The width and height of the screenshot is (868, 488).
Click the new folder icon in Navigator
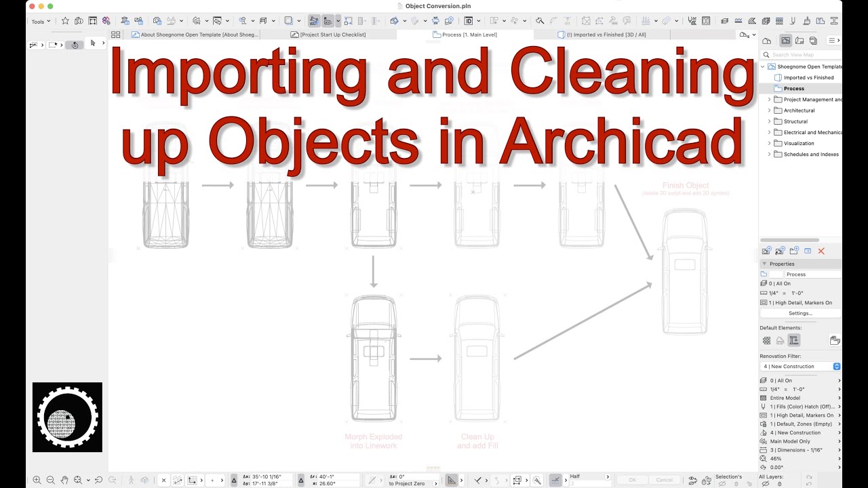point(794,251)
